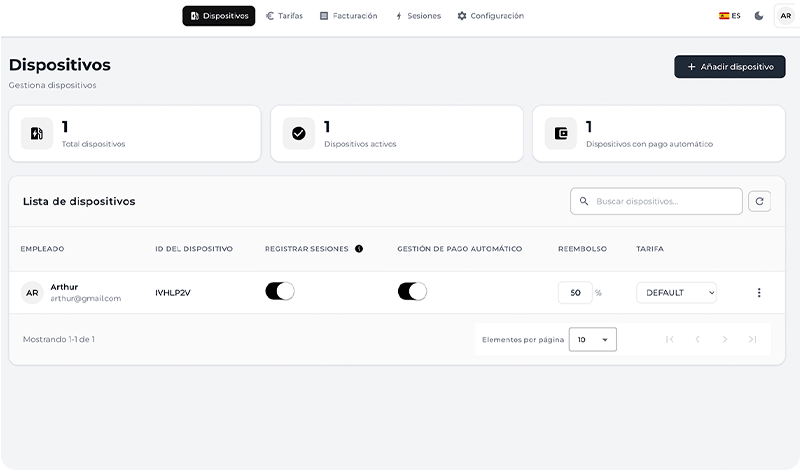The height and width of the screenshot is (470, 800).
Task: Turn off Gestión de Pago Automático switch
Action: tap(412, 291)
